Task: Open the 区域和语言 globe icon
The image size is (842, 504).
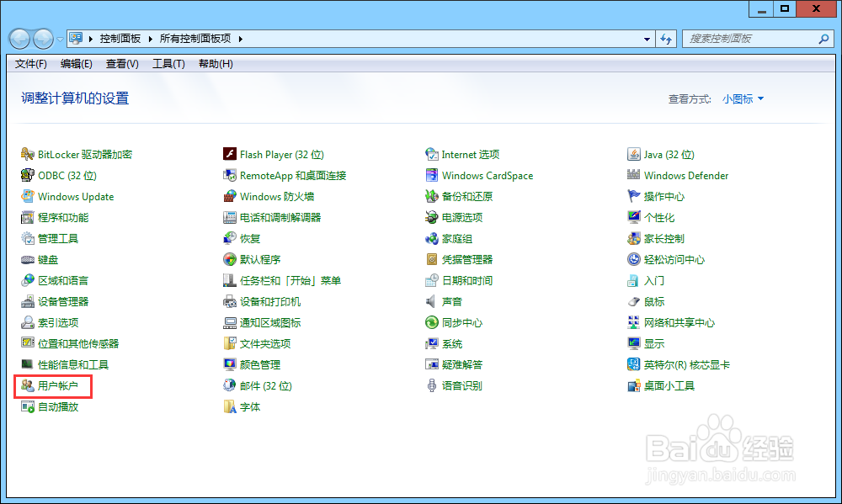Action: [x=28, y=281]
